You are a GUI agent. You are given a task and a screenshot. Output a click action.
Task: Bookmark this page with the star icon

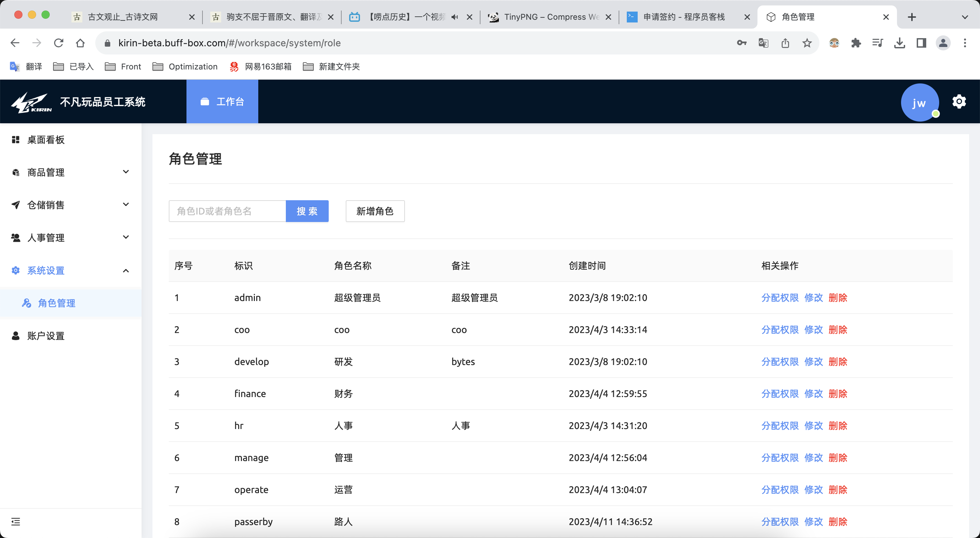[x=807, y=43]
